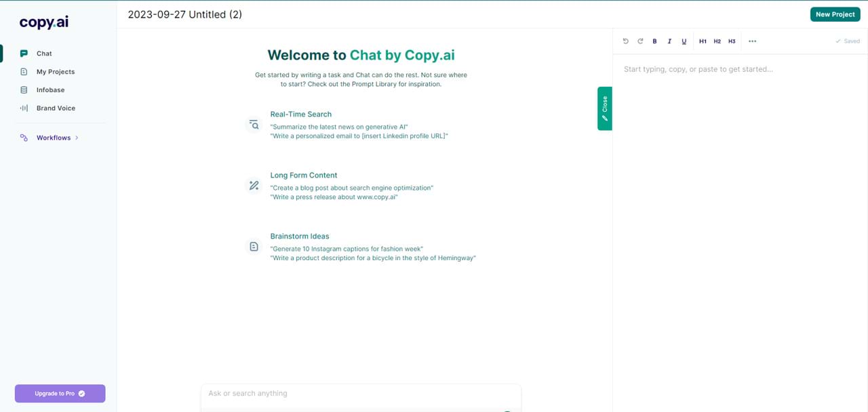The image size is (868, 412).
Task: Click the copy.ai logo
Action: tap(44, 22)
